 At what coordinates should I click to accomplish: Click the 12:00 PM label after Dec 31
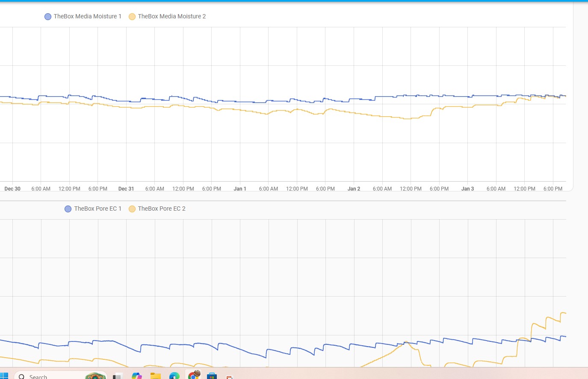[183, 188]
